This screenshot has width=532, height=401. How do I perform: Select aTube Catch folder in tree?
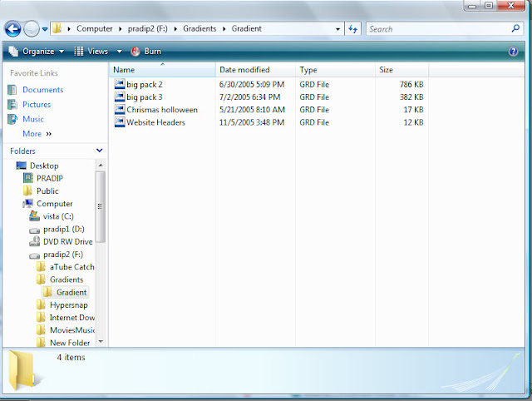pyautogui.click(x=72, y=267)
